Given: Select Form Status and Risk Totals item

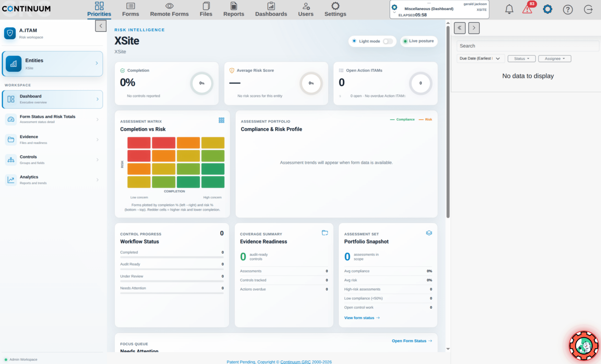Looking at the screenshot, I should click(52, 119).
